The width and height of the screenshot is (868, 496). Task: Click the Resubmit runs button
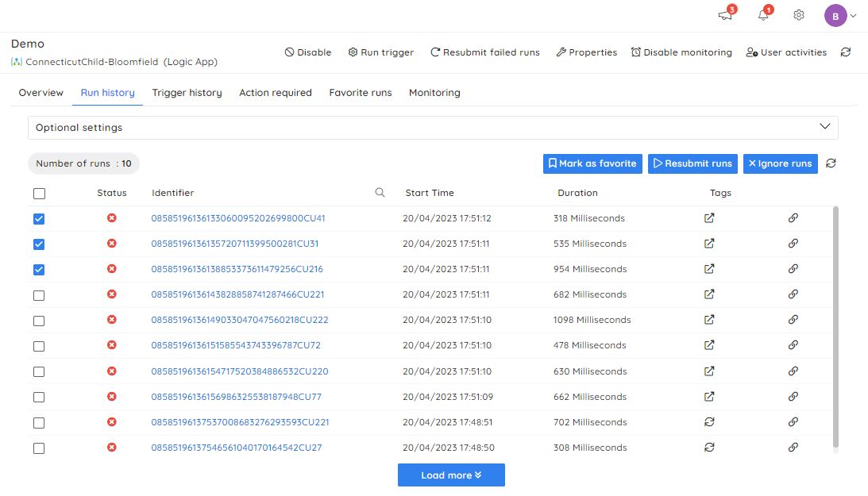(692, 163)
